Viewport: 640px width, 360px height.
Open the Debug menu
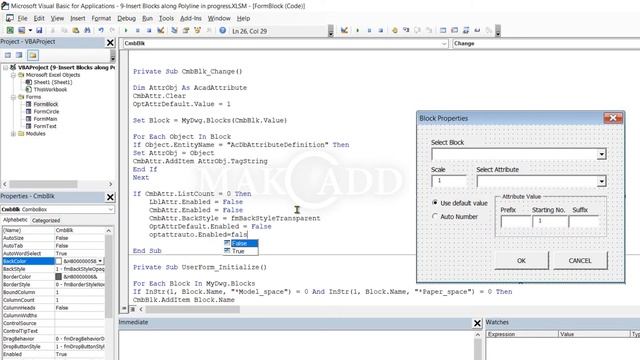click(x=127, y=18)
